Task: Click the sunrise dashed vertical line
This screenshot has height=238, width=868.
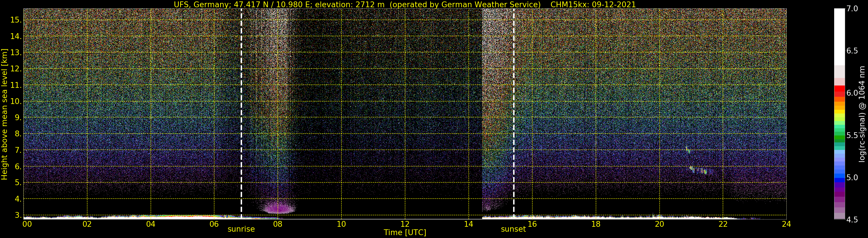Action: (241, 111)
